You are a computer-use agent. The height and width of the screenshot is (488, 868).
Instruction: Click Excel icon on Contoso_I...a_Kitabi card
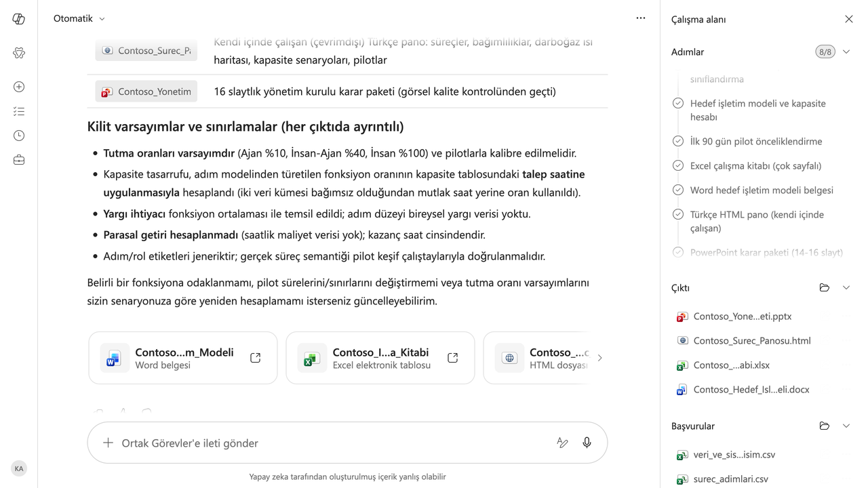tap(311, 359)
